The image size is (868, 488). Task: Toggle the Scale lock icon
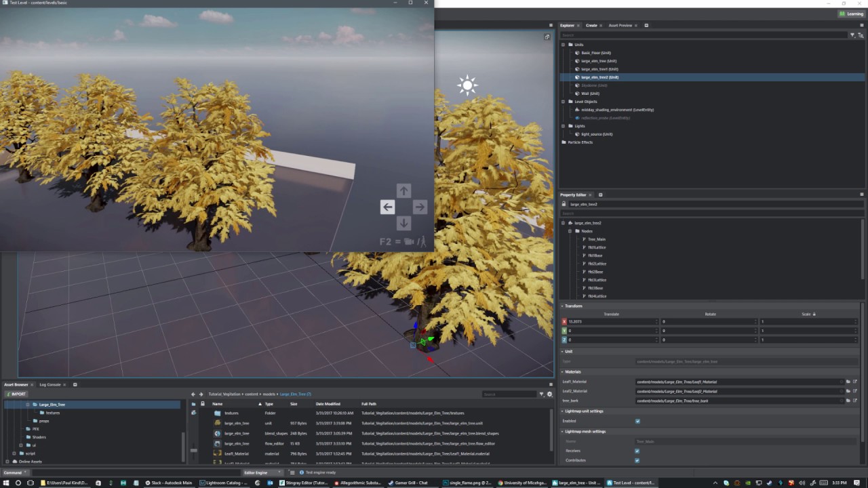814,314
